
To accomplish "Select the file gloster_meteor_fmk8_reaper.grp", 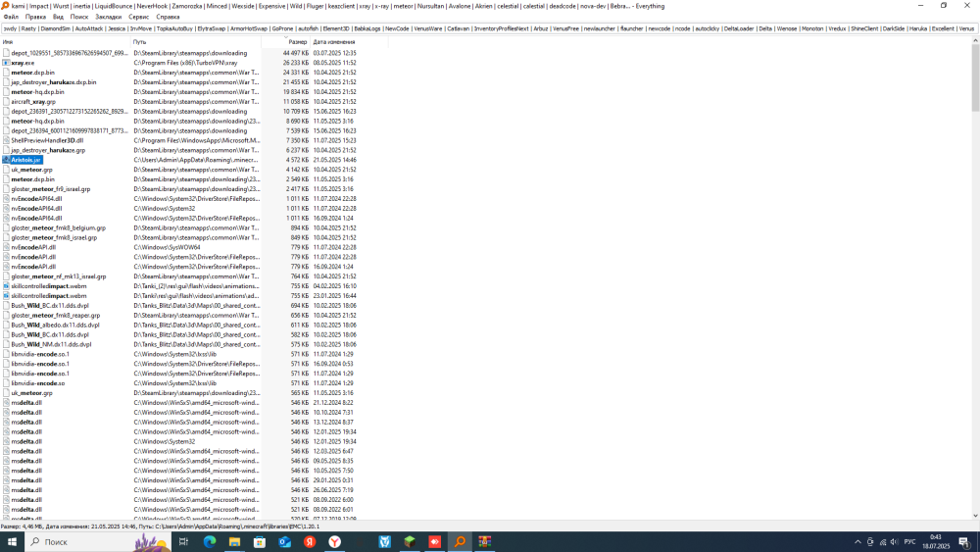I will coord(56,316).
